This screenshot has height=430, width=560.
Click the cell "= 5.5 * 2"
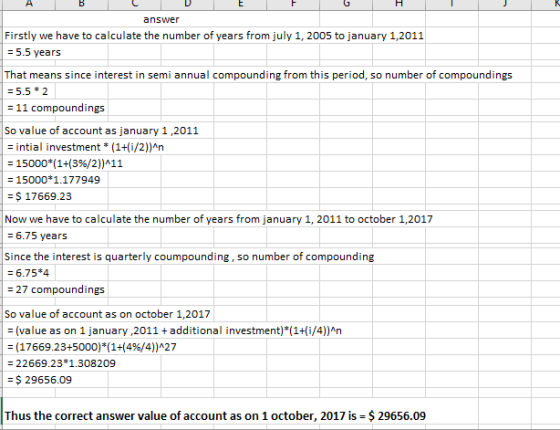pyautogui.click(x=28, y=91)
